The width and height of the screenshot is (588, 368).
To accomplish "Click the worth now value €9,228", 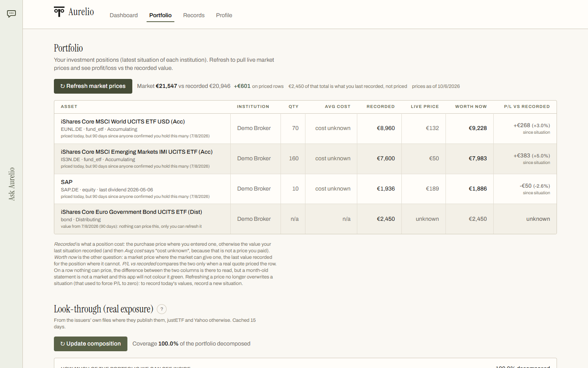I will pyautogui.click(x=478, y=128).
